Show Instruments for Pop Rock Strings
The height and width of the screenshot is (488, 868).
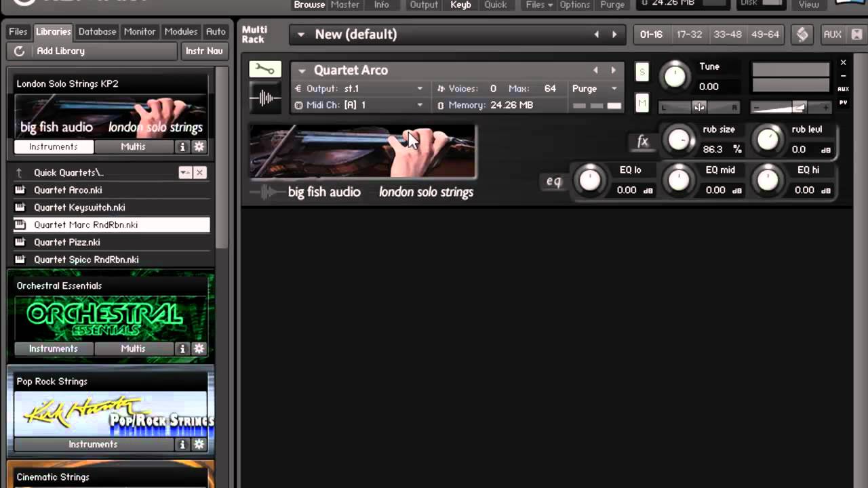tap(93, 445)
